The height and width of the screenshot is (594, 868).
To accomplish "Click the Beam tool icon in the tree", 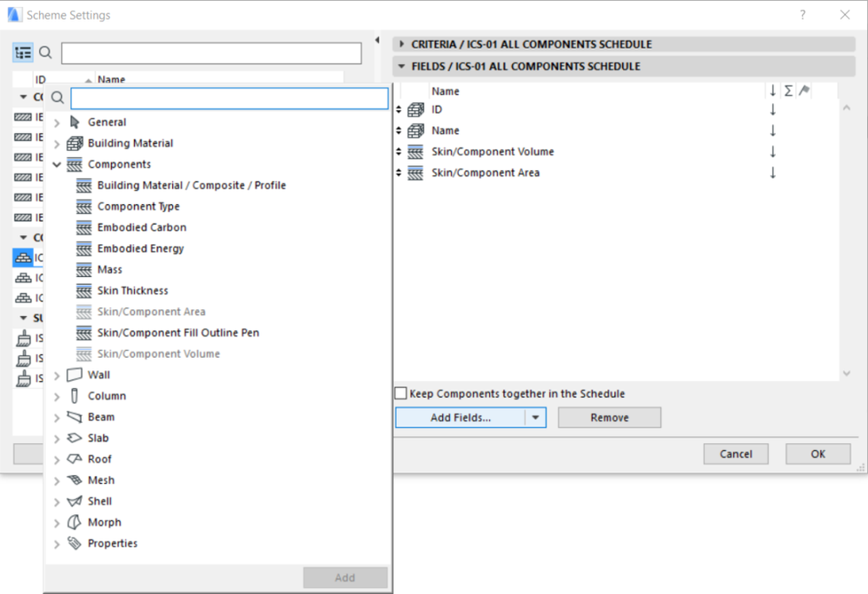I will (75, 417).
